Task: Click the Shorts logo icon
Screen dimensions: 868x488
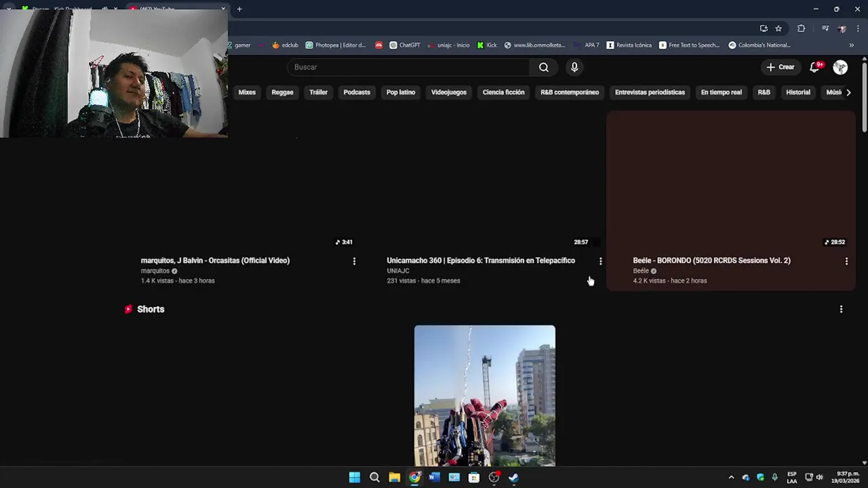Action: point(128,309)
